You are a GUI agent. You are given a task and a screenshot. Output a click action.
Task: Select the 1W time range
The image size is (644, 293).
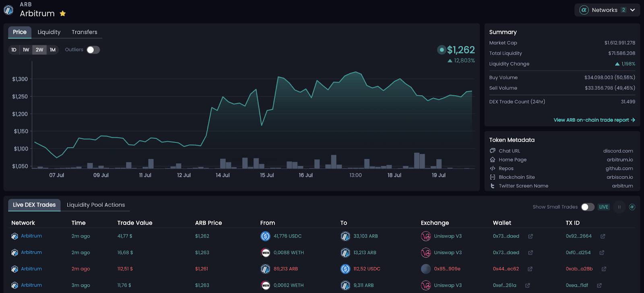(x=26, y=50)
